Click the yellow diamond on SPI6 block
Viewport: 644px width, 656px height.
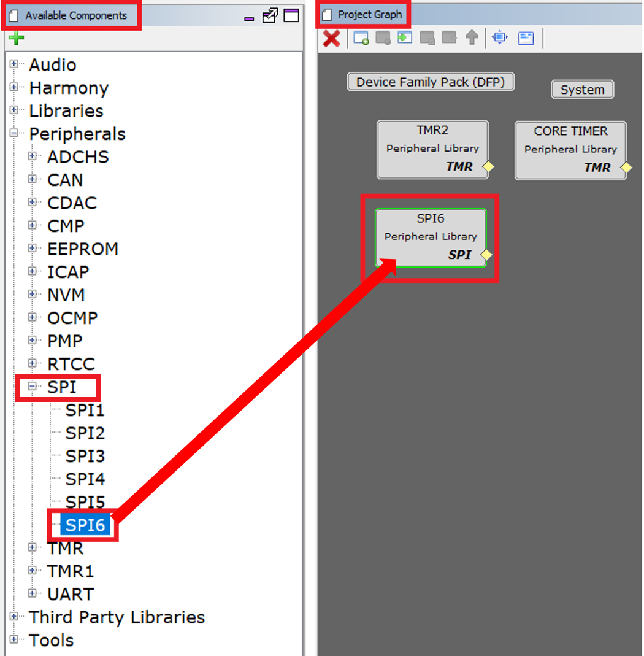coord(485,255)
